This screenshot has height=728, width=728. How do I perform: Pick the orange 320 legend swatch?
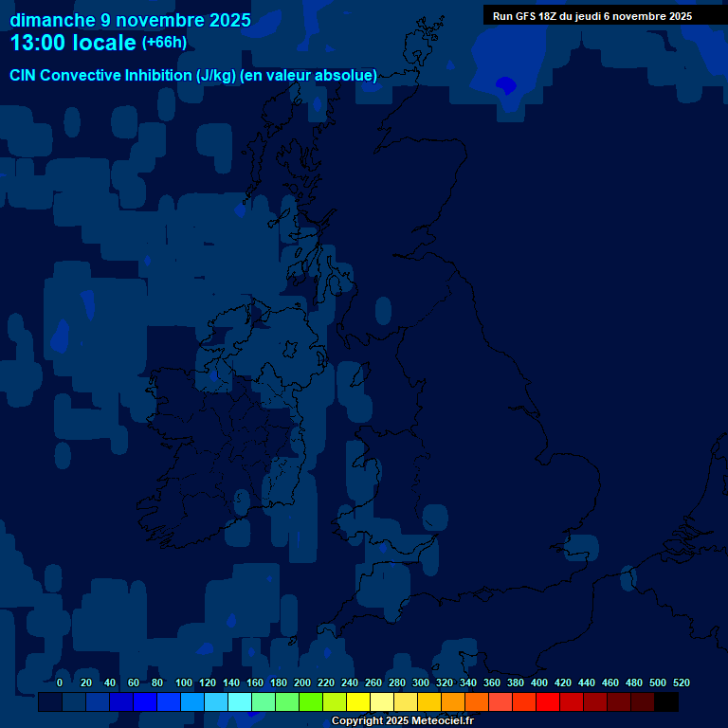tap(429, 702)
